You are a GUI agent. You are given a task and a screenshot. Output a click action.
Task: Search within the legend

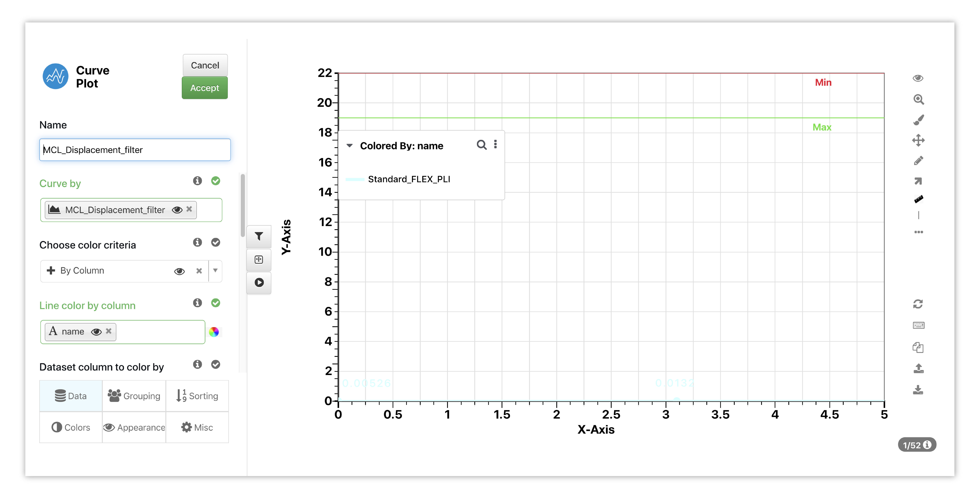tap(482, 145)
